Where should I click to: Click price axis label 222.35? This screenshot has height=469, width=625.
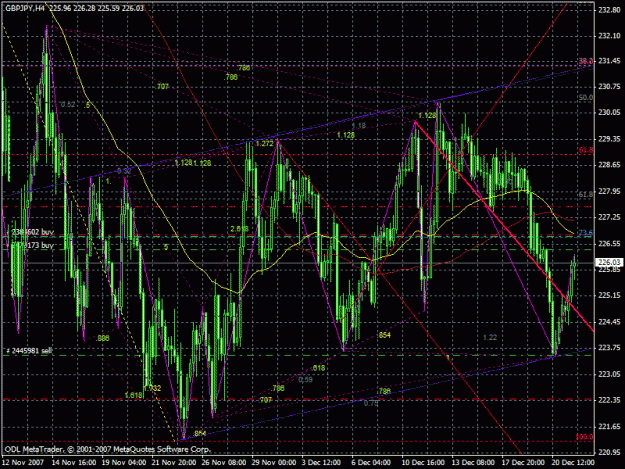[609, 400]
